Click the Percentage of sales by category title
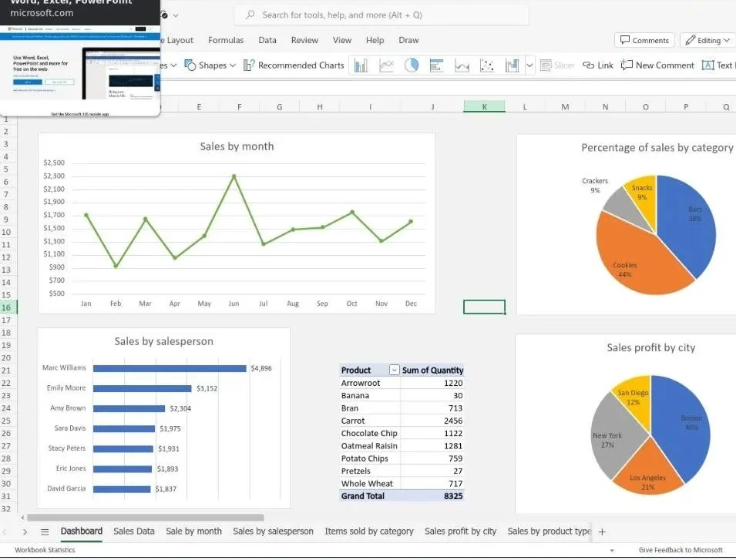Image resolution: width=736 pixels, height=560 pixels. click(657, 148)
